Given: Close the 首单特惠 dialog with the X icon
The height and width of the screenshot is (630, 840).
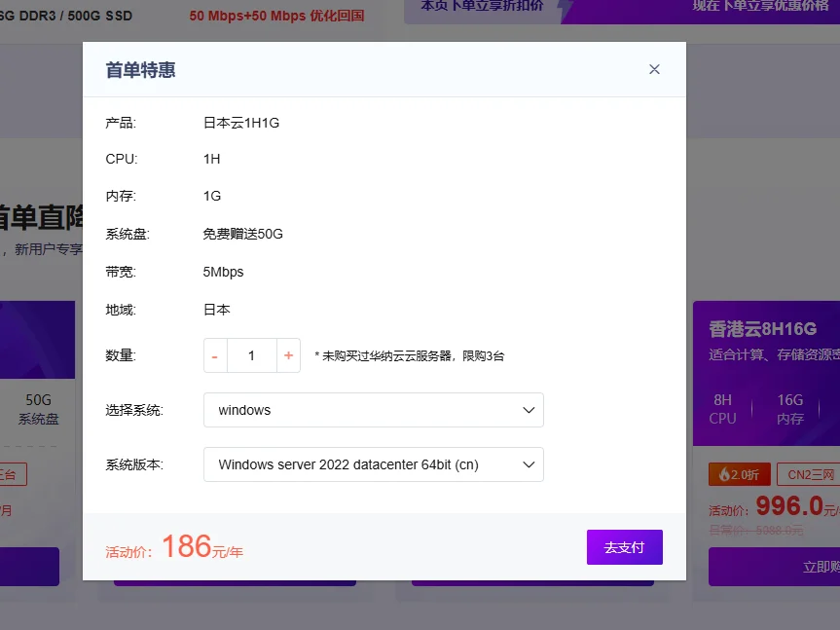Looking at the screenshot, I should click(654, 69).
